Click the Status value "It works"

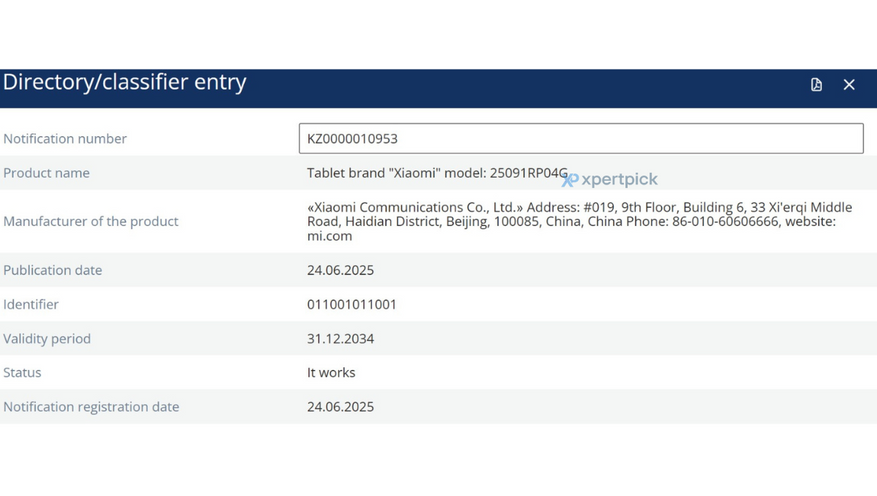point(331,372)
